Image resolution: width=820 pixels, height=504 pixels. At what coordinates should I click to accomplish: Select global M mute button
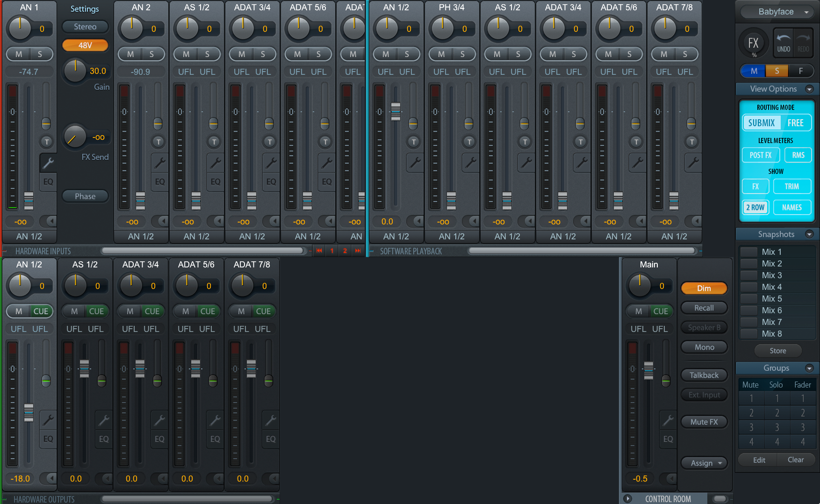(754, 71)
